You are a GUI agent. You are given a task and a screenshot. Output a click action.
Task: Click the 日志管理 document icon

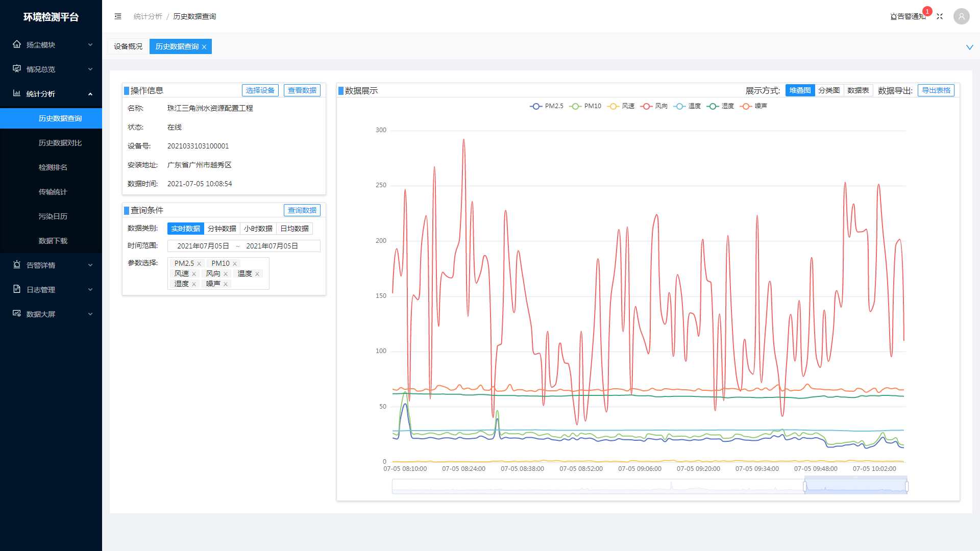coord(17,289)
